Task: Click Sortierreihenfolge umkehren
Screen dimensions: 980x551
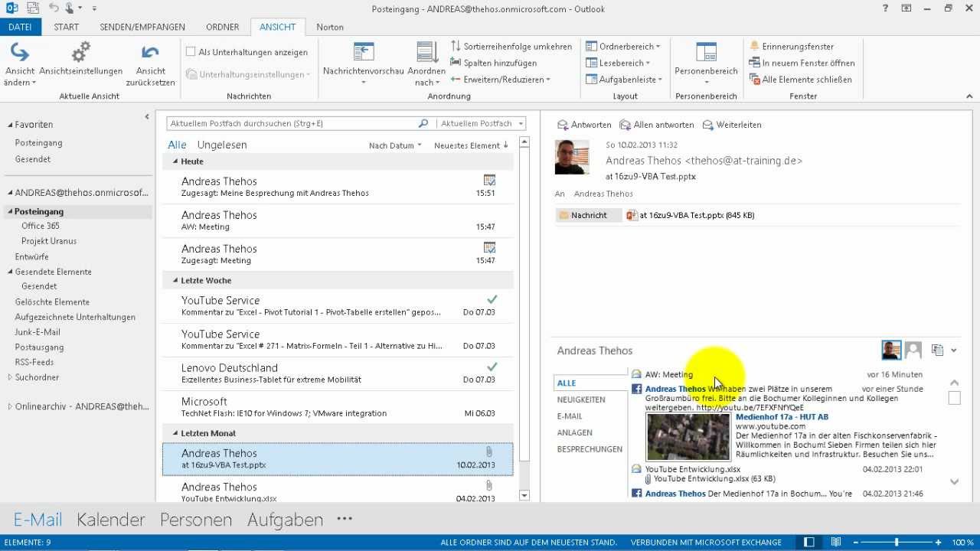Action: [x=511, y=47]
